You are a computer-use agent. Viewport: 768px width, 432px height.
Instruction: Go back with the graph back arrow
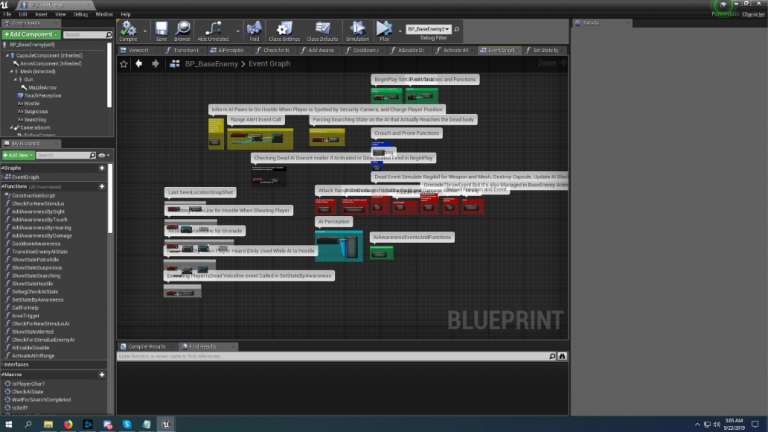pos(139,64)
